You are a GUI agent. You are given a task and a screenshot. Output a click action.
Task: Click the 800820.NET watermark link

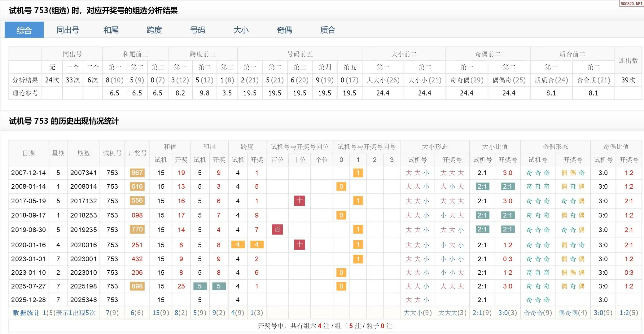[631, 4]
